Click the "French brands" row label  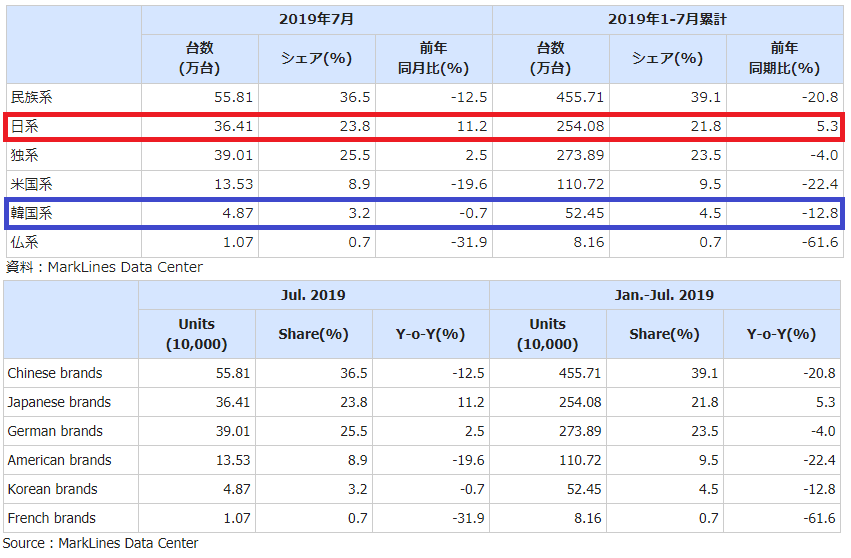[x=51, y=518]
